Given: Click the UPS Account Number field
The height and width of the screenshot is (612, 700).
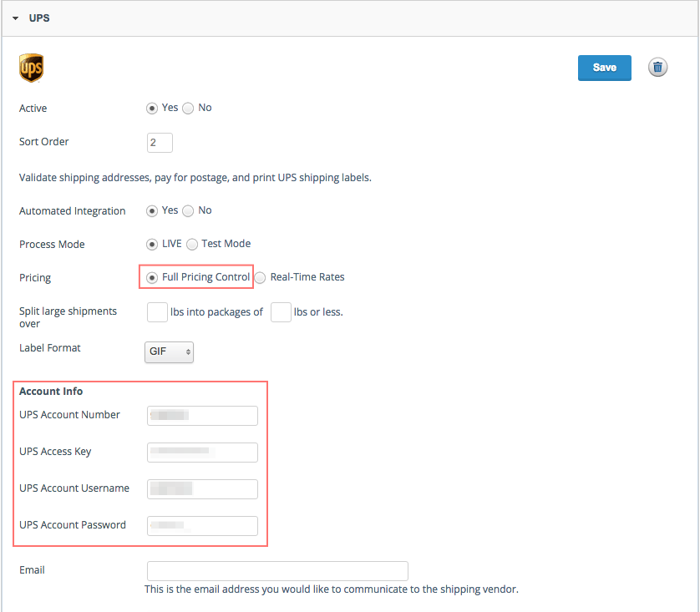Looking at the screenshot, I should (202, 416).
